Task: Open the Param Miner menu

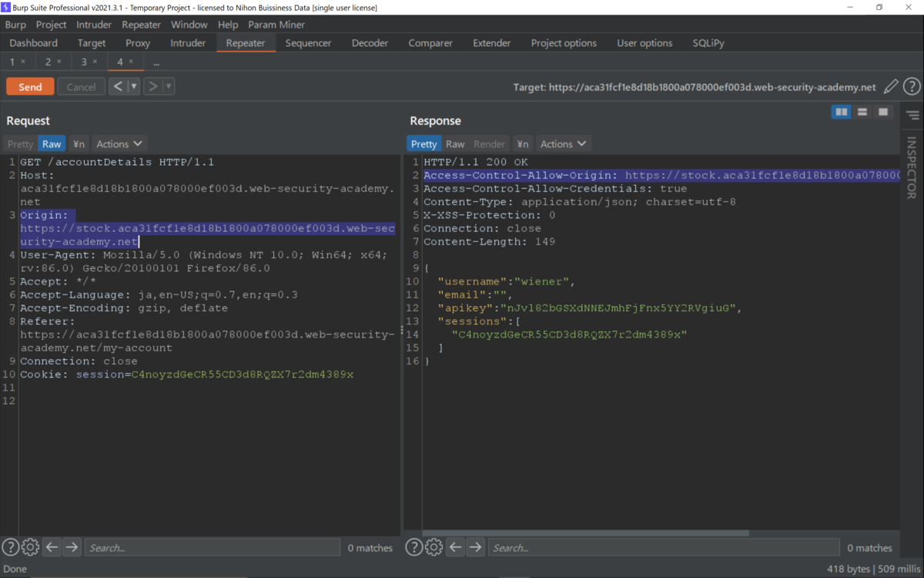Action: (276, 25)
